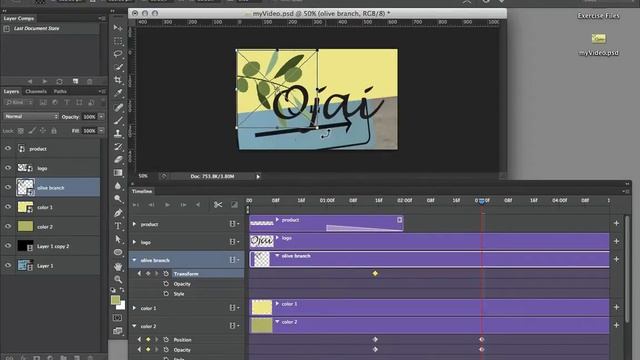The height and width of the screenshot is (360, 640).
Task: Select the Type tool
Action: point(118,226)
